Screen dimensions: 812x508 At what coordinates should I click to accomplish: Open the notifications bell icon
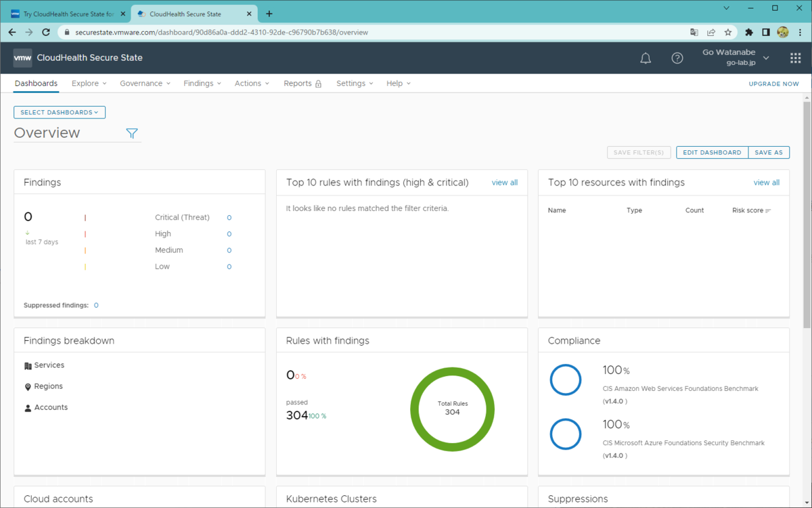pyautogui.click(x=646, y=58)
